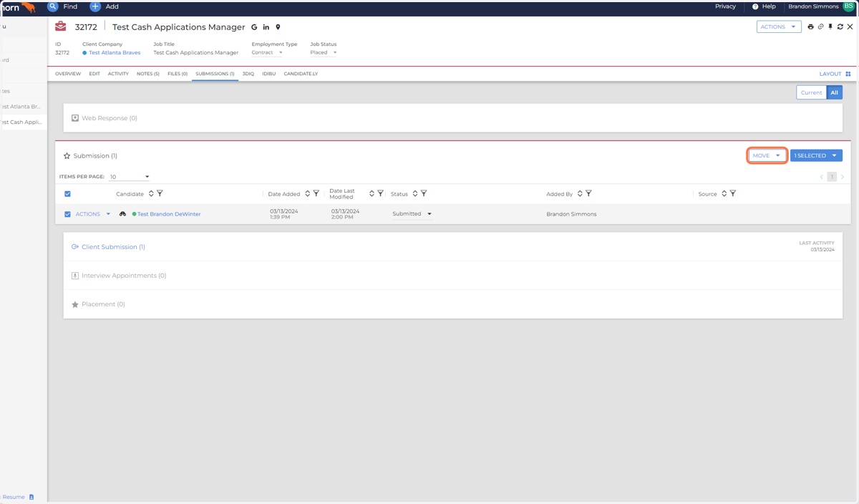Filter the Candidate column
Image resolution: width=859 pixels, height=504 pixels.
(x=160, y=193)
